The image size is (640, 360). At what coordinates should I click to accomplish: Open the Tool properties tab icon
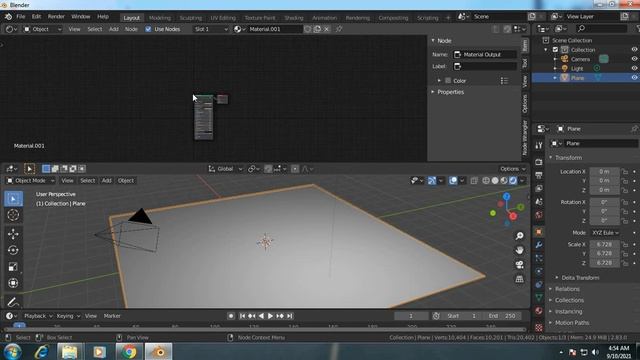pyautogui.click(x=539, y=146)
